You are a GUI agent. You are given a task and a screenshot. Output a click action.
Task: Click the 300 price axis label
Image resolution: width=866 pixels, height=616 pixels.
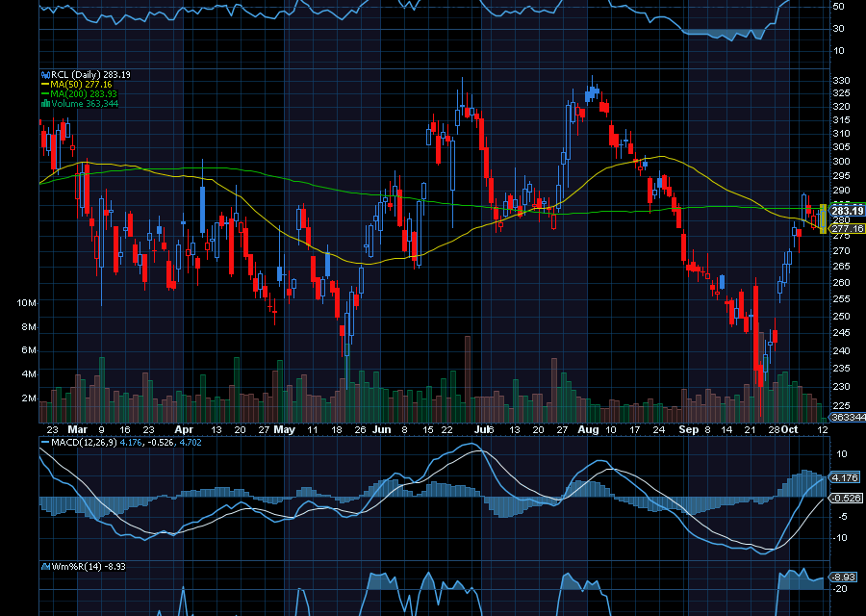tap(842, 162)
